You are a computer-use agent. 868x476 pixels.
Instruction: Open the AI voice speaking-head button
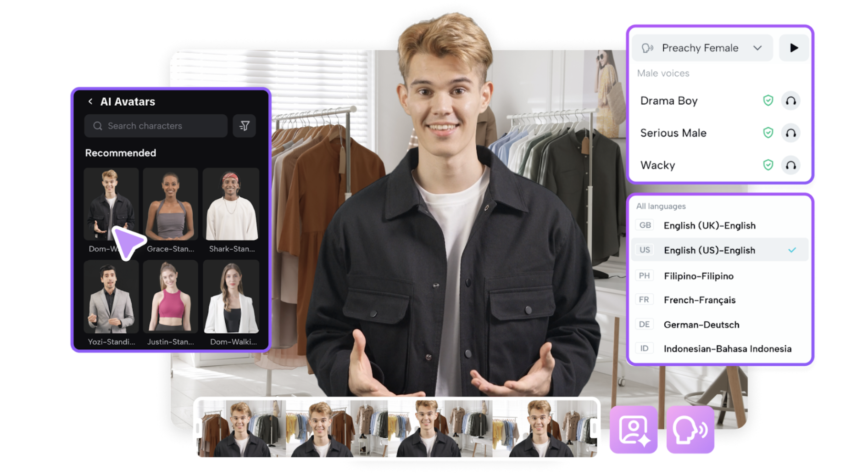click(690, 430)
